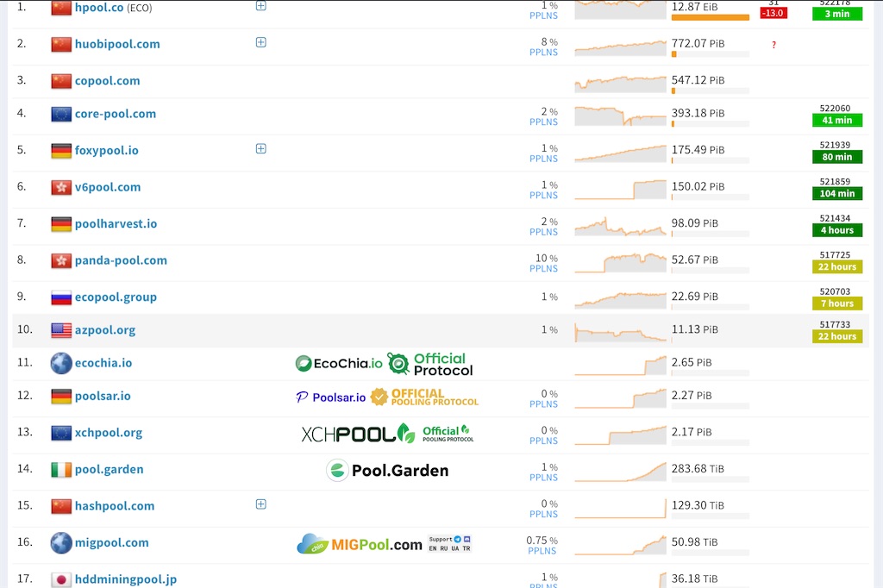Click the copool.com hashrate chart
The width and height of the screenshot is (883, 588).
click(x=620, y=84)
